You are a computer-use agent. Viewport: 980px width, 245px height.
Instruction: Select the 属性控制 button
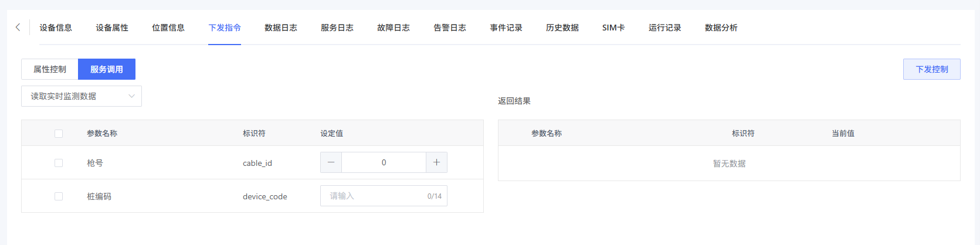pyautogui.click(x=50, y=69)
